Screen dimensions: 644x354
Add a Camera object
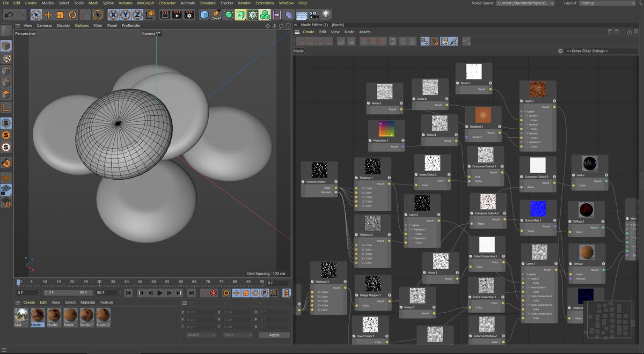[313, 14]
